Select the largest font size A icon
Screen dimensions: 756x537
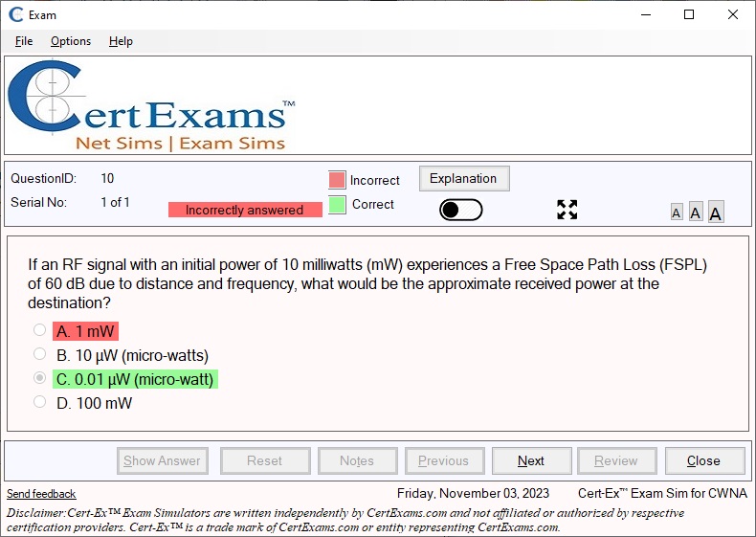pos(716,212)
